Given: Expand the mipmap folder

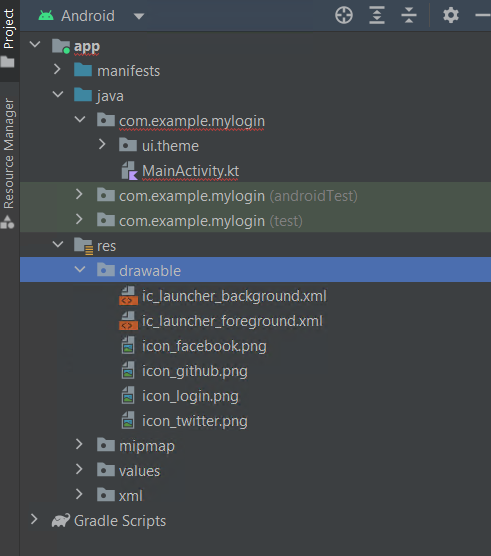Looking at the screenshot, I should coord(79,444).
